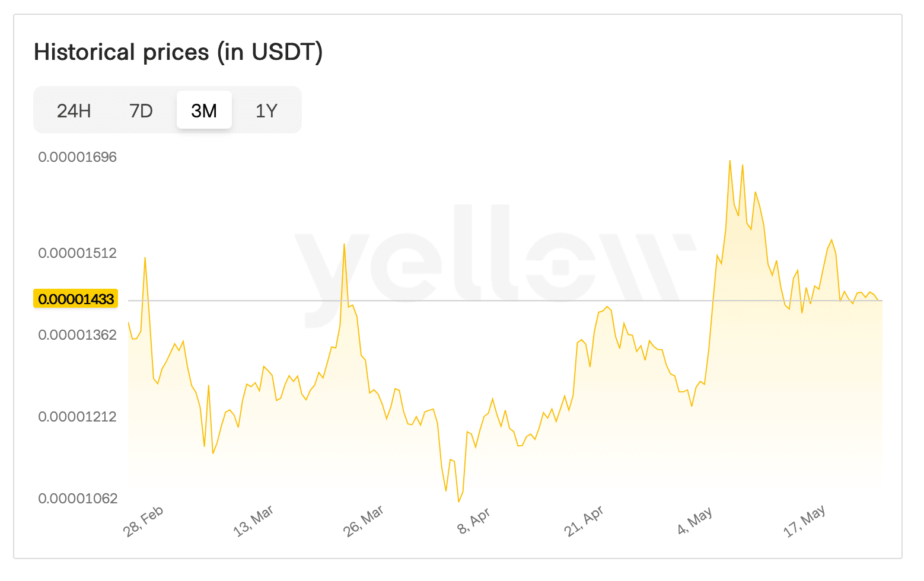Click the highest price peak in early May

729,161
